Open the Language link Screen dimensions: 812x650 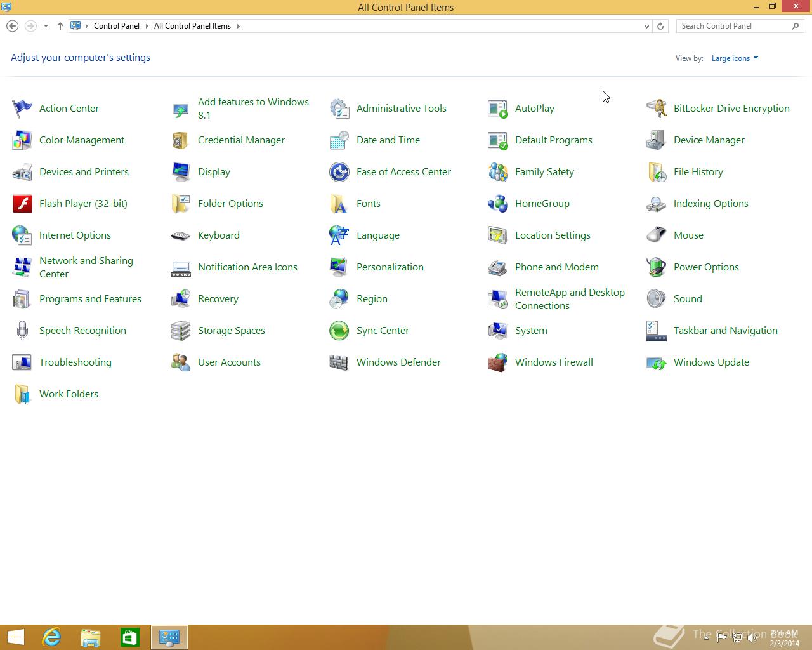click(378, 235)
